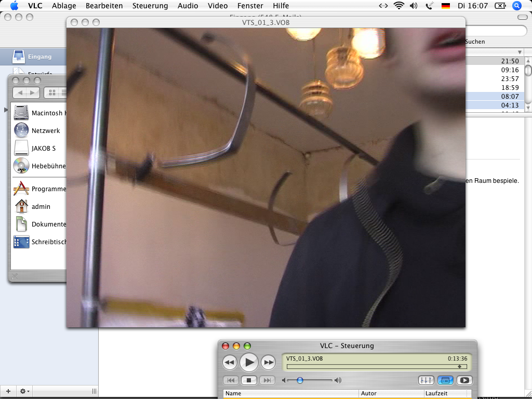
Task: Select the Eingang mailbox
Action: [39, 57]
